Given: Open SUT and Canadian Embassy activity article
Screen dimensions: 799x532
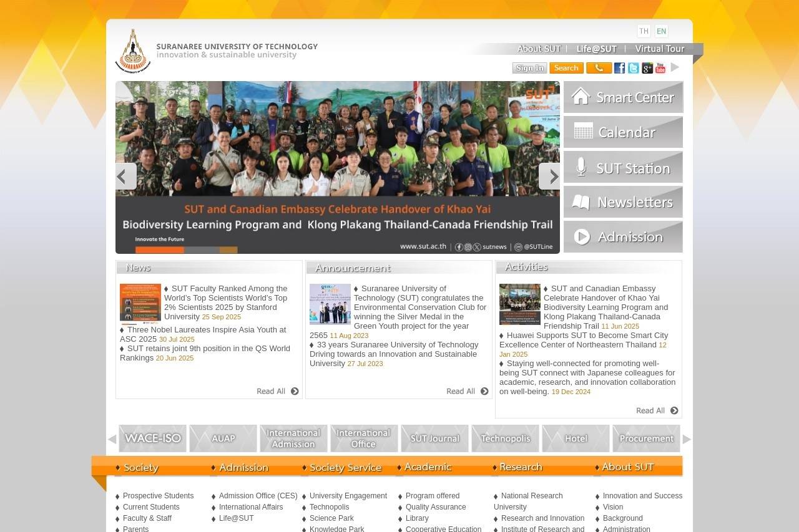Looking at the screenshot, I should 605,307.
